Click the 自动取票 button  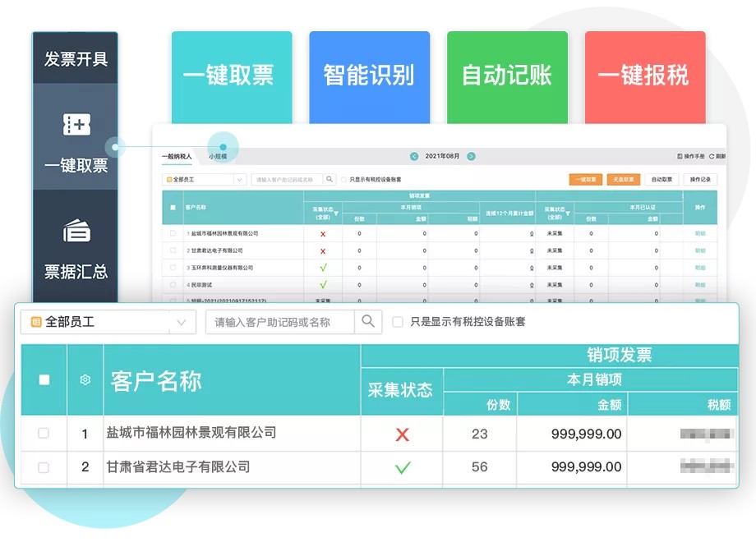click(x=662, y=180)
